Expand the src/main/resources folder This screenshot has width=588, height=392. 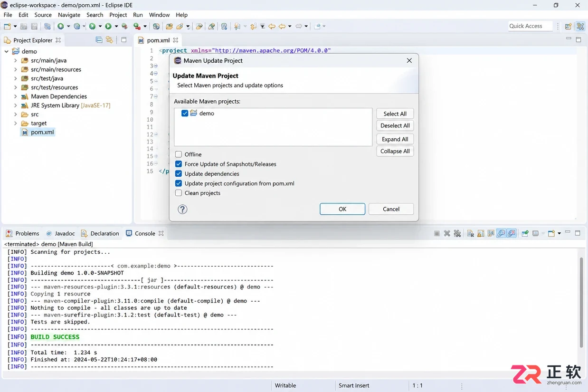pyautogui.click(x=15, y=69)
